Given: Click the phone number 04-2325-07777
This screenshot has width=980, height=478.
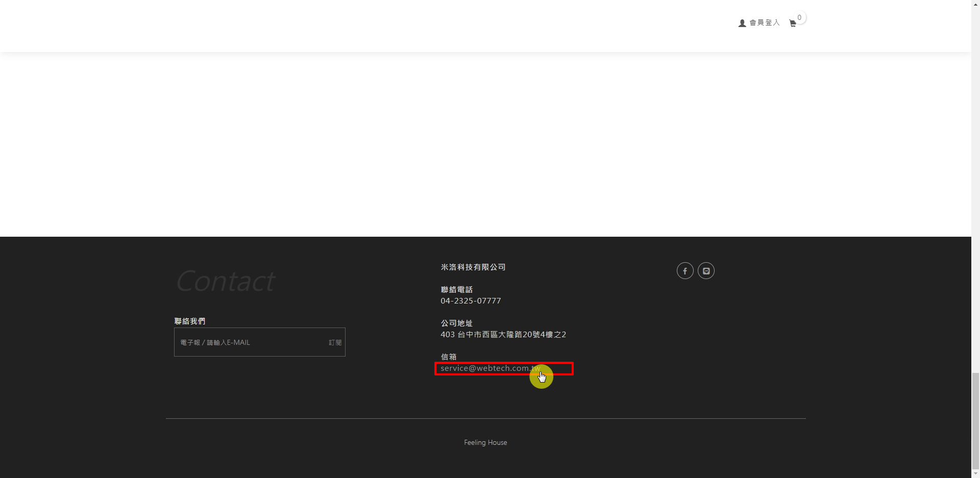Looking at the screenshot, I should point(471,301).
